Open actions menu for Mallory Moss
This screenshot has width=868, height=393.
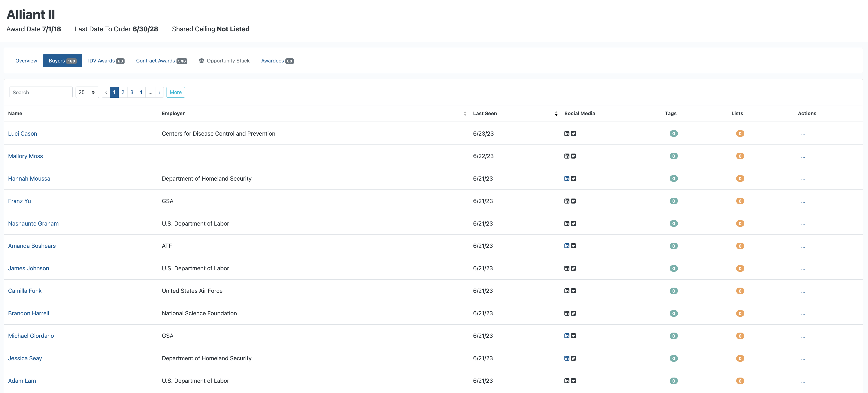[x=803, y=157]
